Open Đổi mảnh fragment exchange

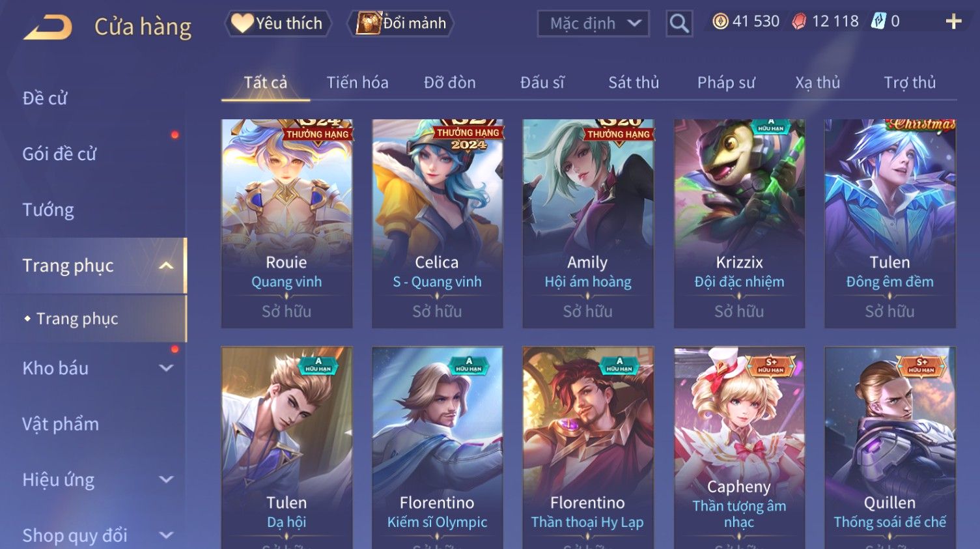point(402,23)
